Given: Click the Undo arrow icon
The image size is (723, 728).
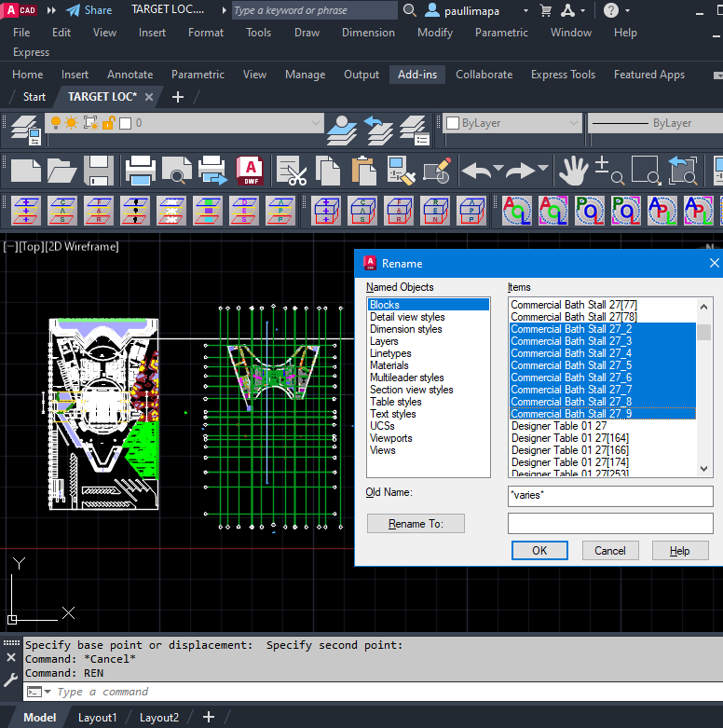Looking at the screenshot, I should (477, 171).
